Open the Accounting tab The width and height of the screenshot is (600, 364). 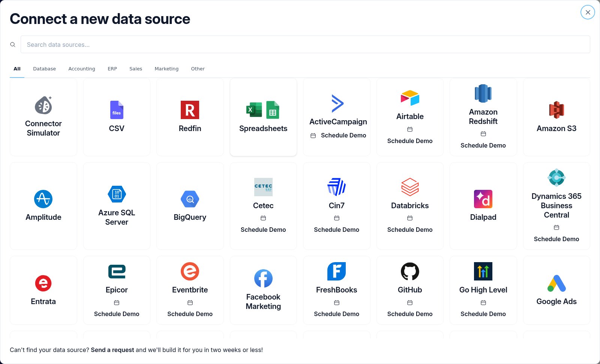82,69
